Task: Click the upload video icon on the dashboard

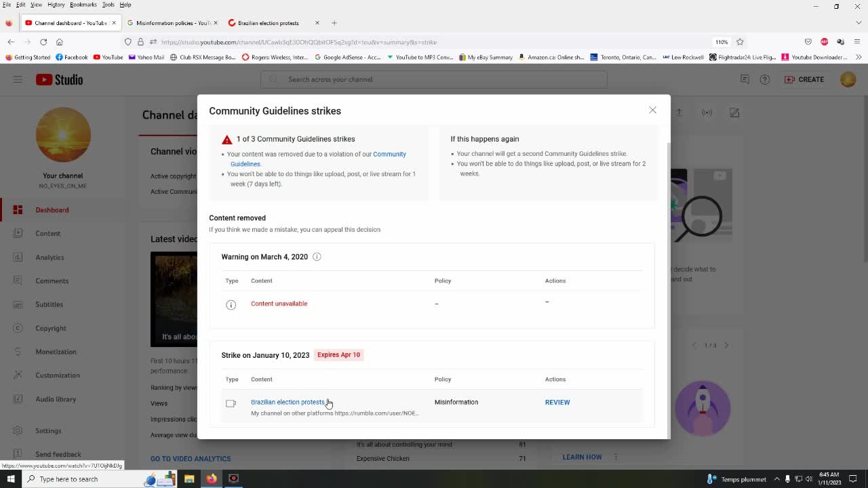Action: click(679, 113)
